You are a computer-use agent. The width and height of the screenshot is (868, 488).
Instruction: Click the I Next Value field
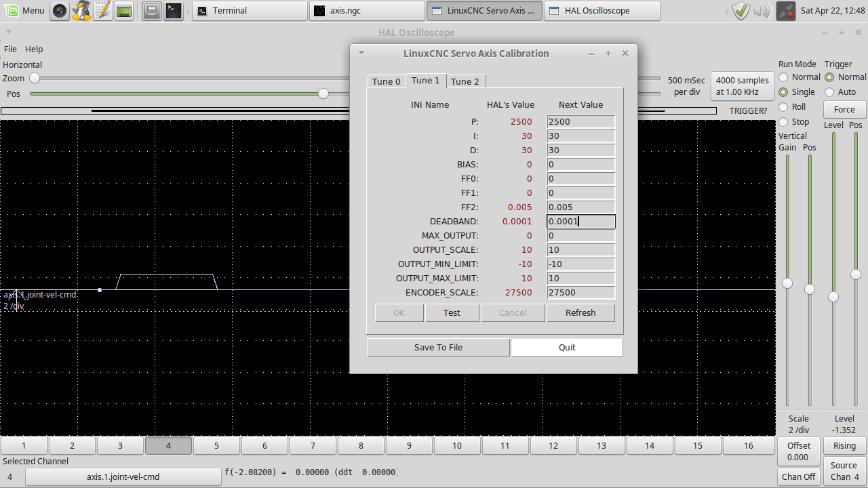[x=581, y=136]
